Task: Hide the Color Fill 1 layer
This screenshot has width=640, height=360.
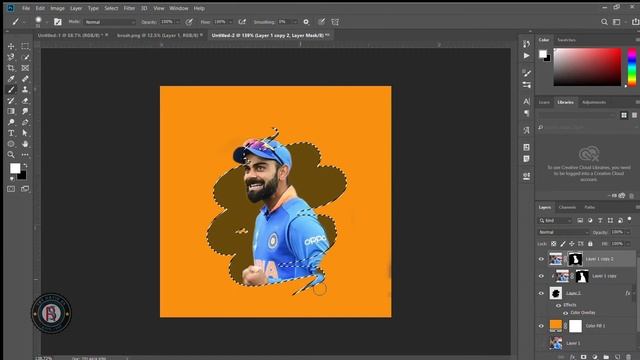Action: point(541,326)
